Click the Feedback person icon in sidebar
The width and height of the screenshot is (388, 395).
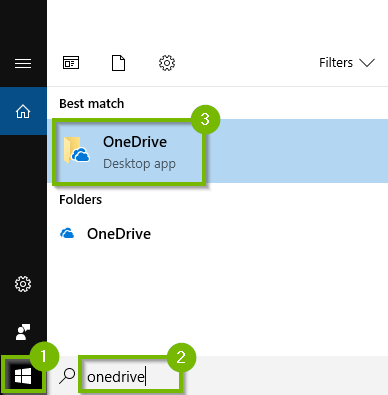tap(23, 332)
